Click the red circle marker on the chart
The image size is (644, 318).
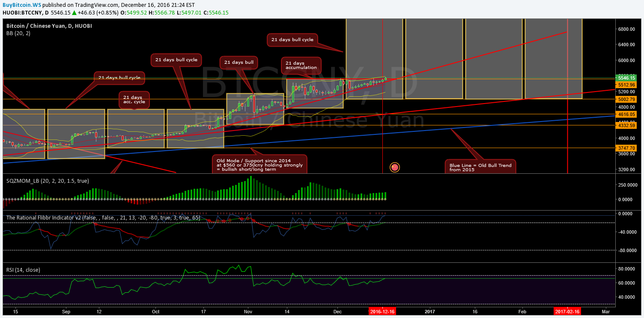[x=395, y=167]
